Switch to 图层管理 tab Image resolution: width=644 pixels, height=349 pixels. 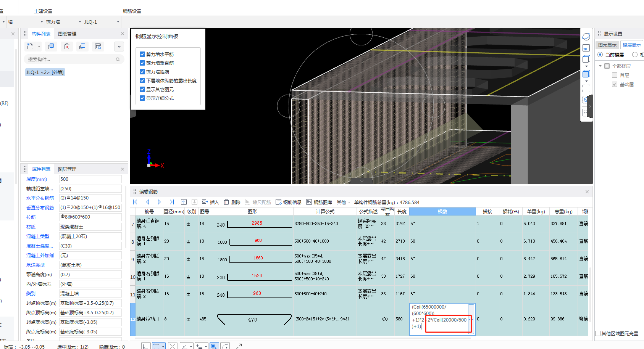67,169
